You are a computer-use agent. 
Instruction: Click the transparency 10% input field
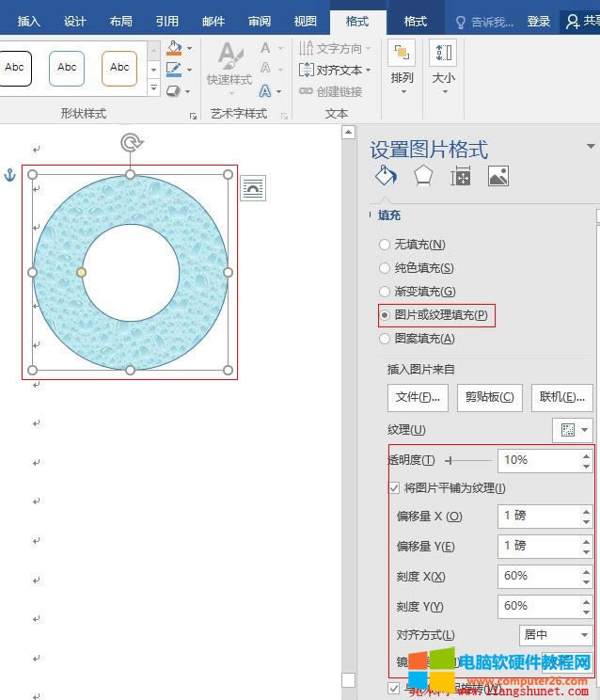(539, 460)
